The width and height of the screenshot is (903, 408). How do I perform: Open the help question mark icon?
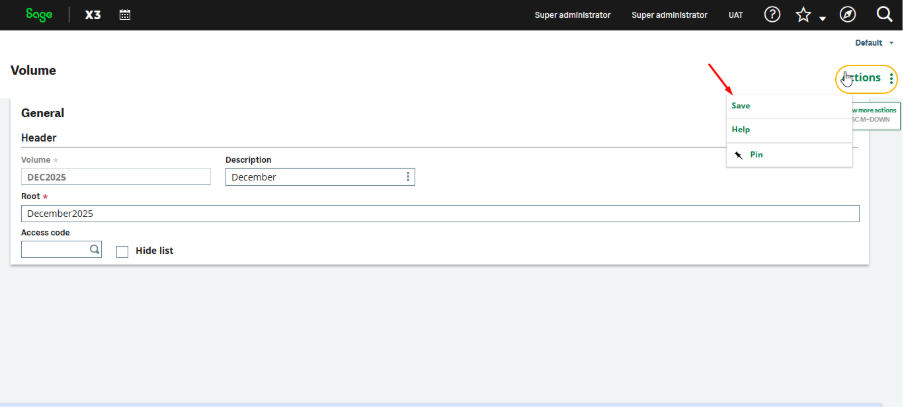772,15
